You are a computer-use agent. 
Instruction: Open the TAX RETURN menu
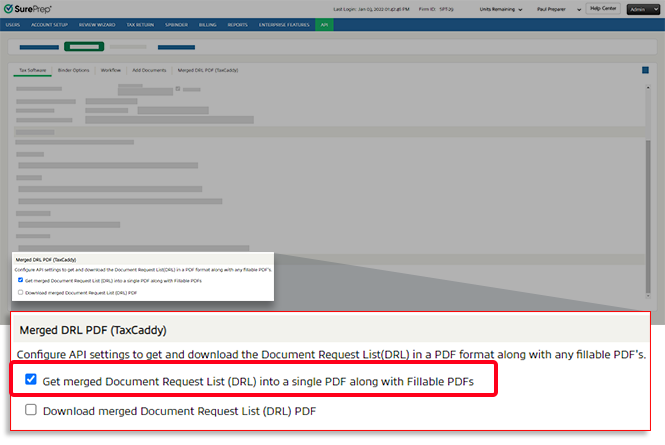[140, 25]
